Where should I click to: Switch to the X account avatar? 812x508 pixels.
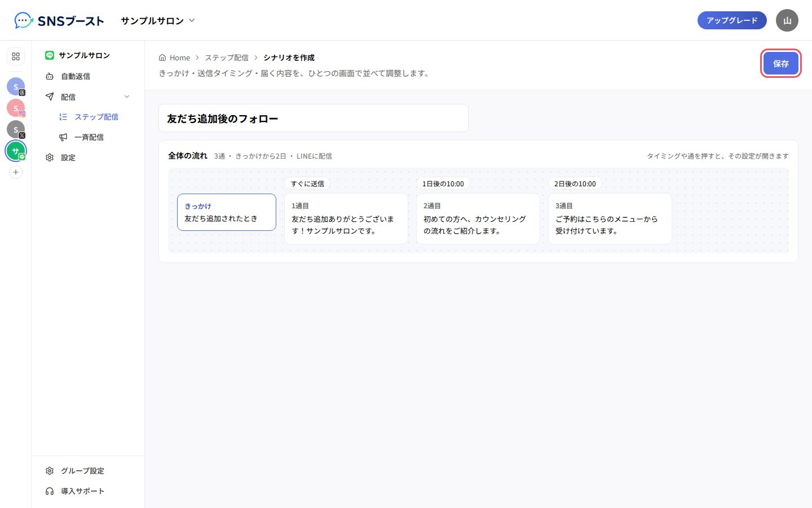click(16, 129)
